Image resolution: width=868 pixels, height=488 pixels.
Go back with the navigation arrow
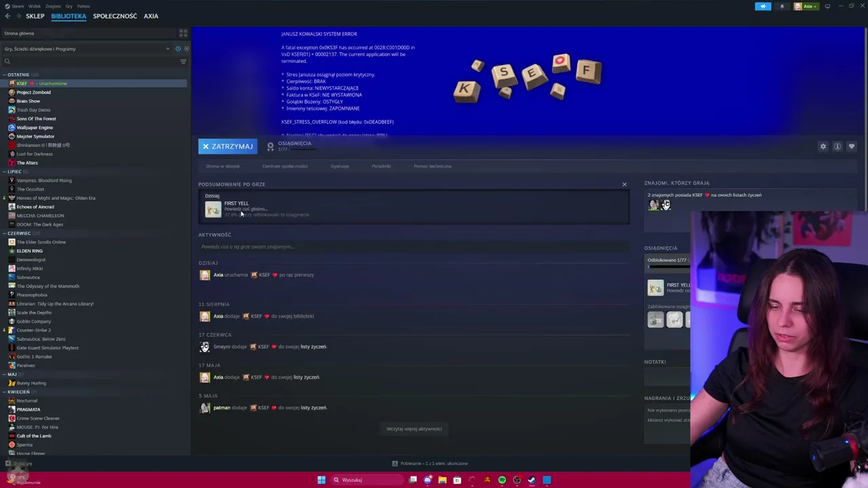[x=7, y=16]
